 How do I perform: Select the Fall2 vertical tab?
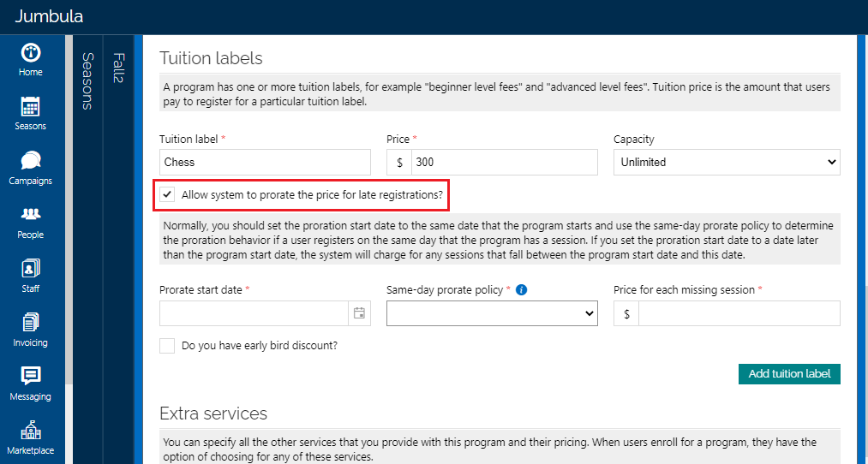click(118, 68)
